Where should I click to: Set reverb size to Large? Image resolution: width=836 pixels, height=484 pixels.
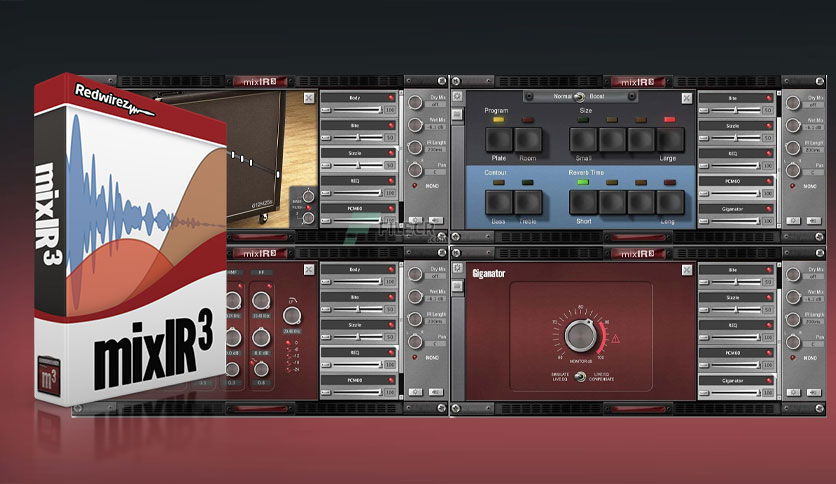point(670,140)
